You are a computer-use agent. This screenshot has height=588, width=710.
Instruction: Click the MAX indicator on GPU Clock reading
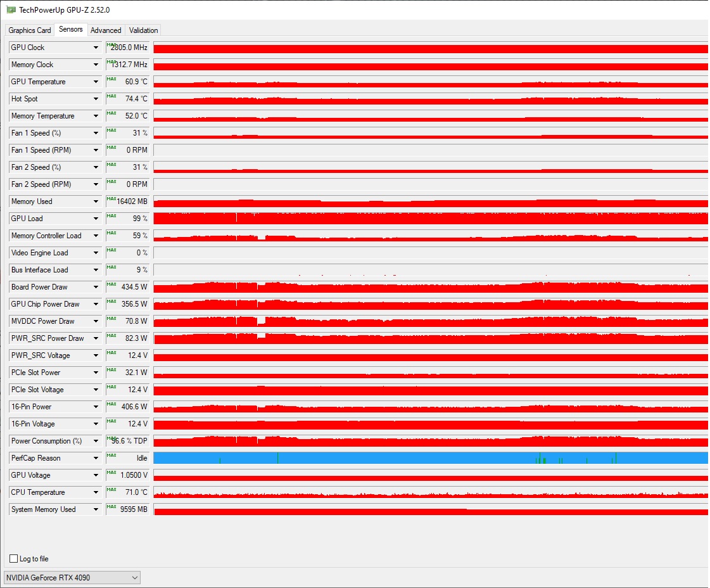[111, 44]
